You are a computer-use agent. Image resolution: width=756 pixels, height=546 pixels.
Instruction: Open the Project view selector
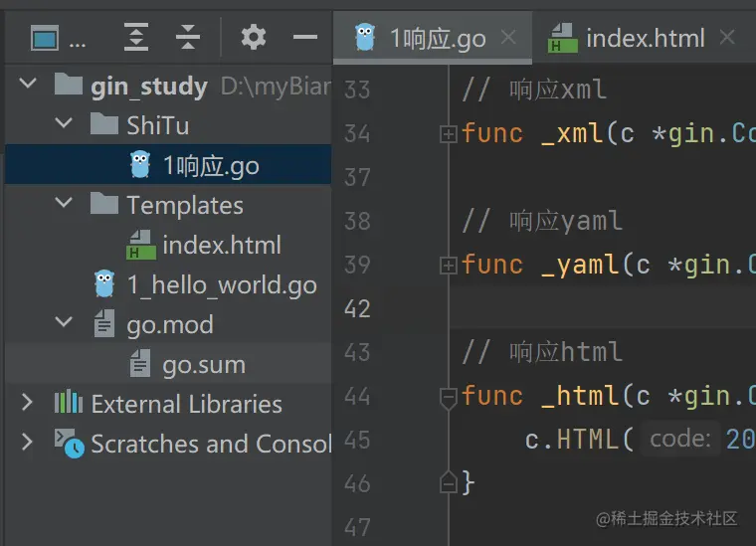(58, 39)
